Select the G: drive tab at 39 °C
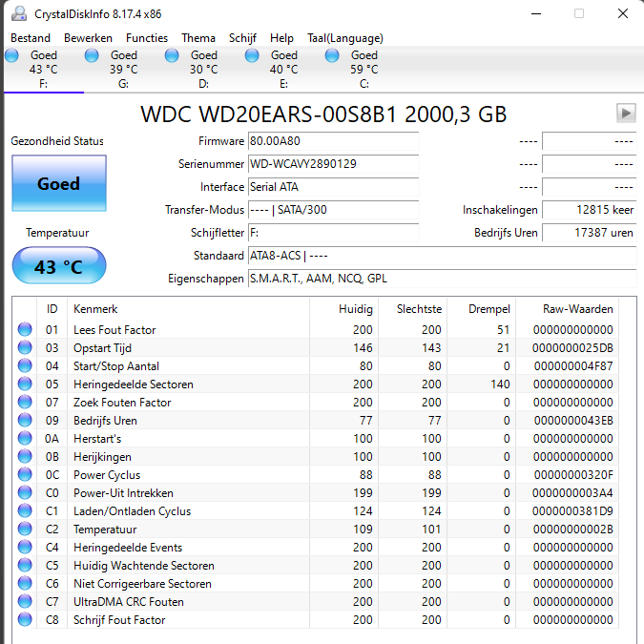644x644 pixels. point(124,70)
